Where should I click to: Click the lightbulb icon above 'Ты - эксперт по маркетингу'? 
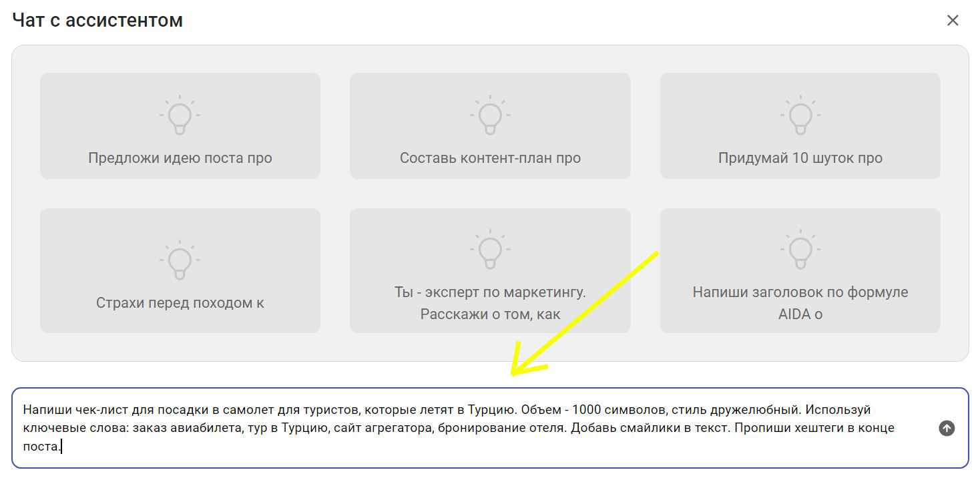(490, 249)
